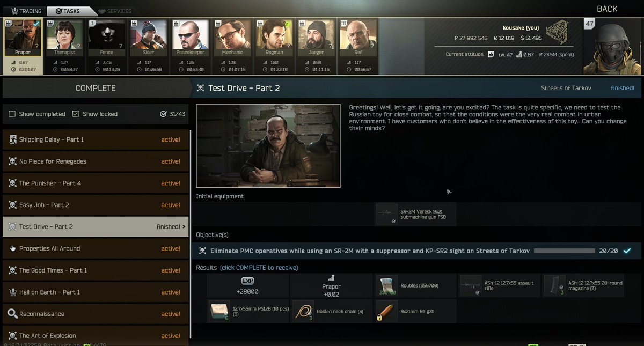Switch to the Services tab
The image size is (644, 346).
(114, 11)
